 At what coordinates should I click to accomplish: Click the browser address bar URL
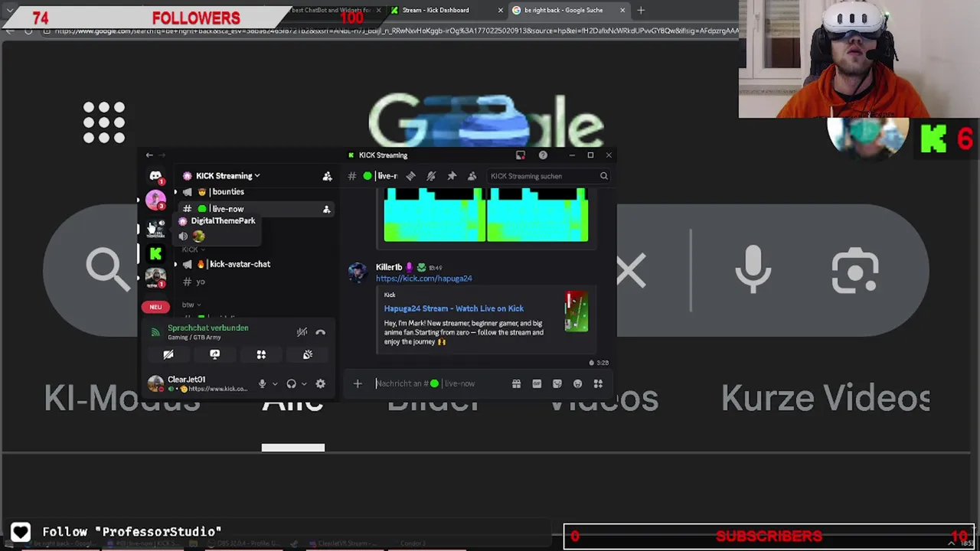pyautogui.click(x=397, y=31)
